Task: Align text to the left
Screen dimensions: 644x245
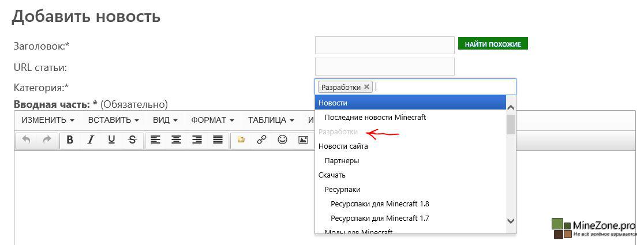Action: [155, 140]
